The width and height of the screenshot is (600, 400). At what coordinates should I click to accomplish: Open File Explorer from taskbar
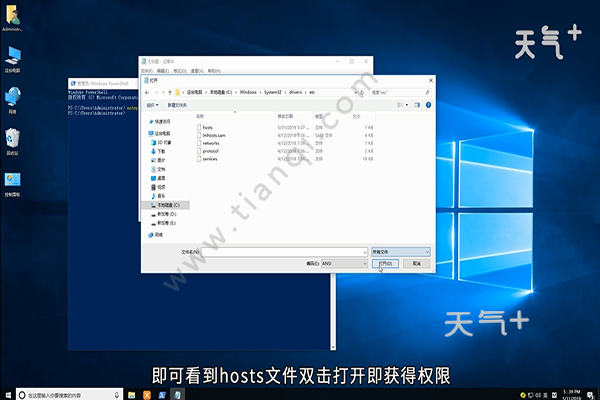tap(131, 395)
